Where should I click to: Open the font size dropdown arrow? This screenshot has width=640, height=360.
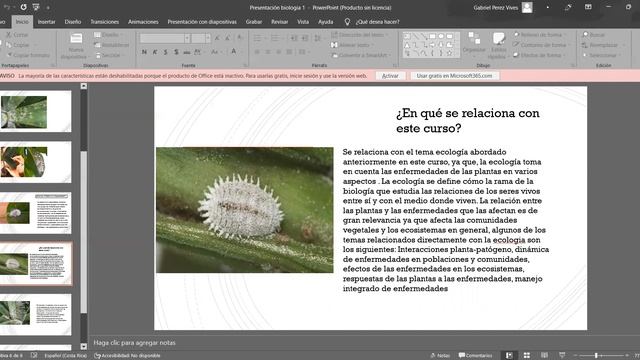point(208,38)
